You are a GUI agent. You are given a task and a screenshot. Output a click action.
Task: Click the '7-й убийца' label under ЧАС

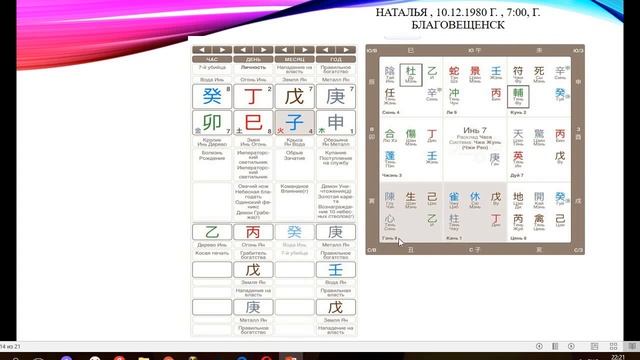[x=212, y=67]
